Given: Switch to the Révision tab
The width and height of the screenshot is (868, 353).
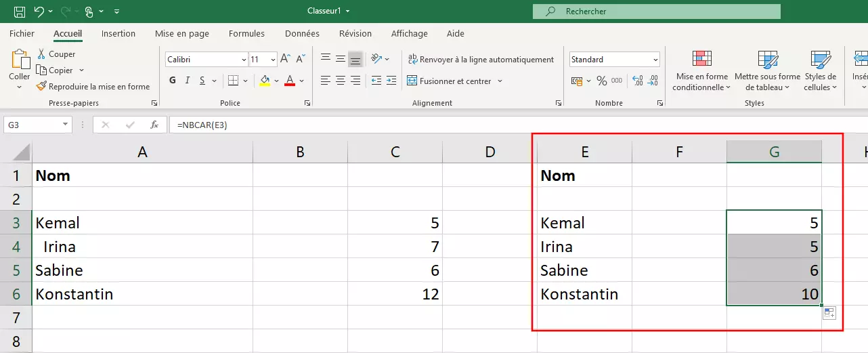Looking at the screenshot, I should [355, 33].
